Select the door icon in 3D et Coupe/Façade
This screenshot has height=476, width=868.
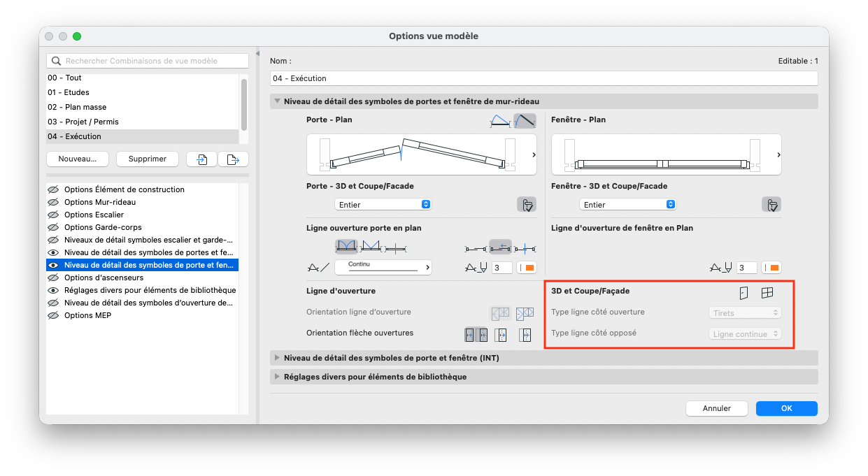tap(744, 293)
